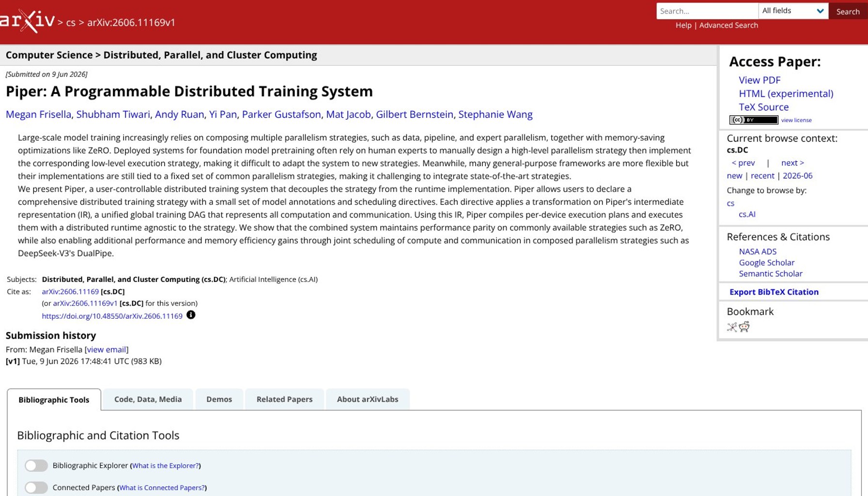
Task: Click the Creative Commons BY license badge
Action: pos(754,120)
